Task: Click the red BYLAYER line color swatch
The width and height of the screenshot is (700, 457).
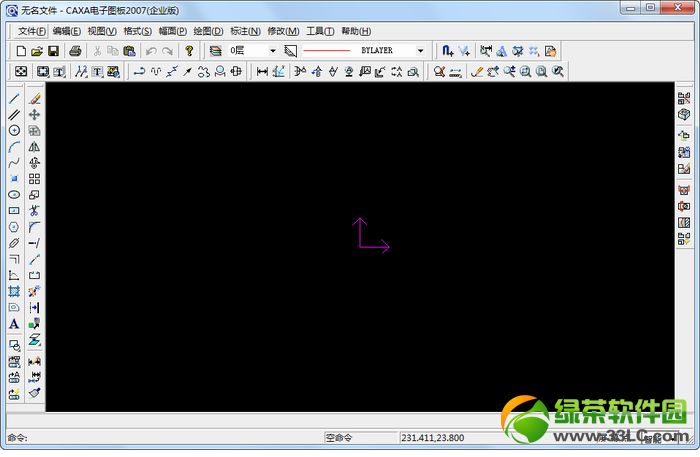Action: click(x=327, y=51)
